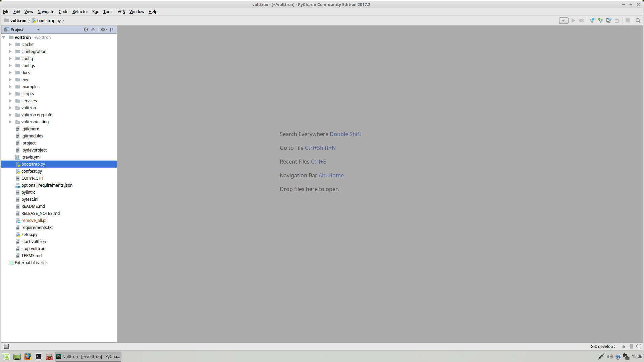Viewport: 644px width, 362px height.
Task: Expand the services folder
Action: pos(10,101)
